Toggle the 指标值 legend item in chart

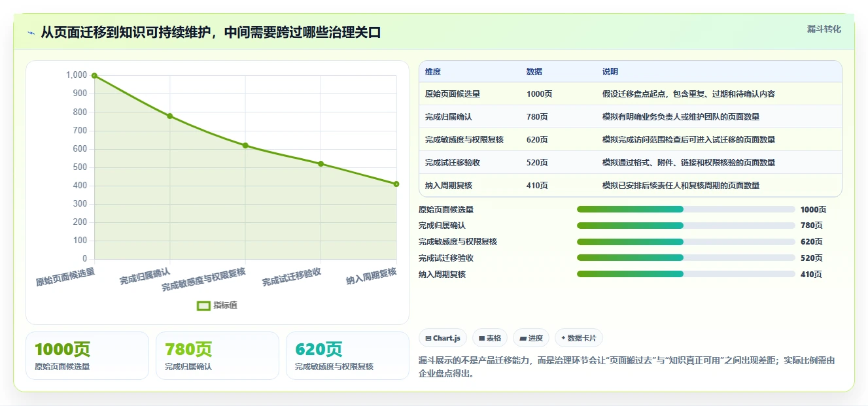tap(217, 305)
